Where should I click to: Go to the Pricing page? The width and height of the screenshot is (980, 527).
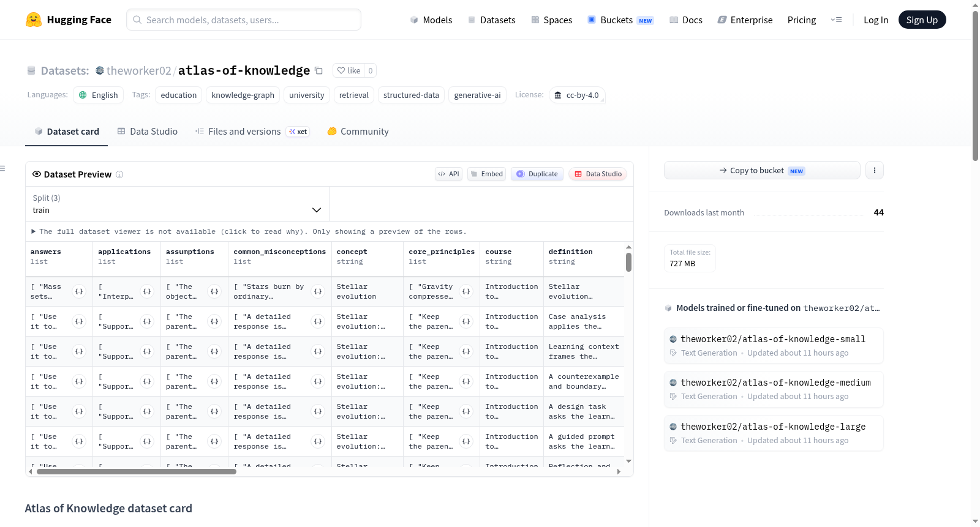802,20
